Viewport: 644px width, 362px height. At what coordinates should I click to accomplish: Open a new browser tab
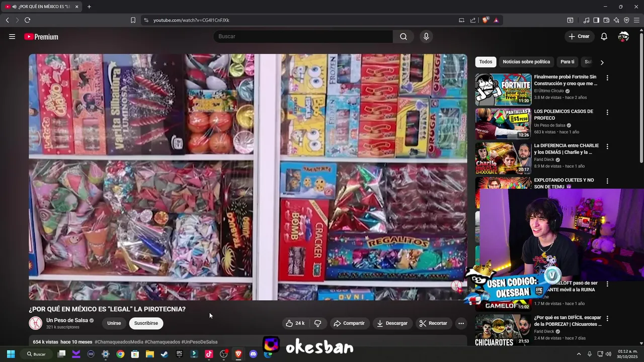click(x=89, y=7)
